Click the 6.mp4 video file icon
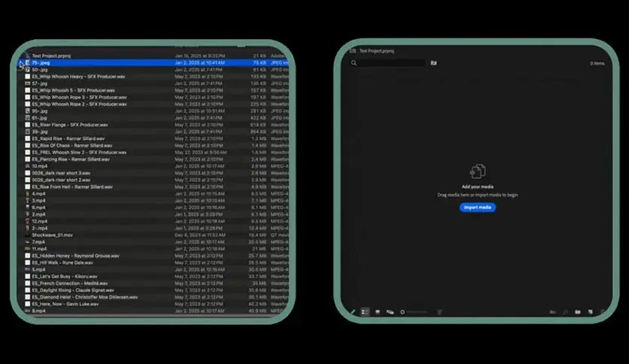Screen dimensions: 629x364 28,208
